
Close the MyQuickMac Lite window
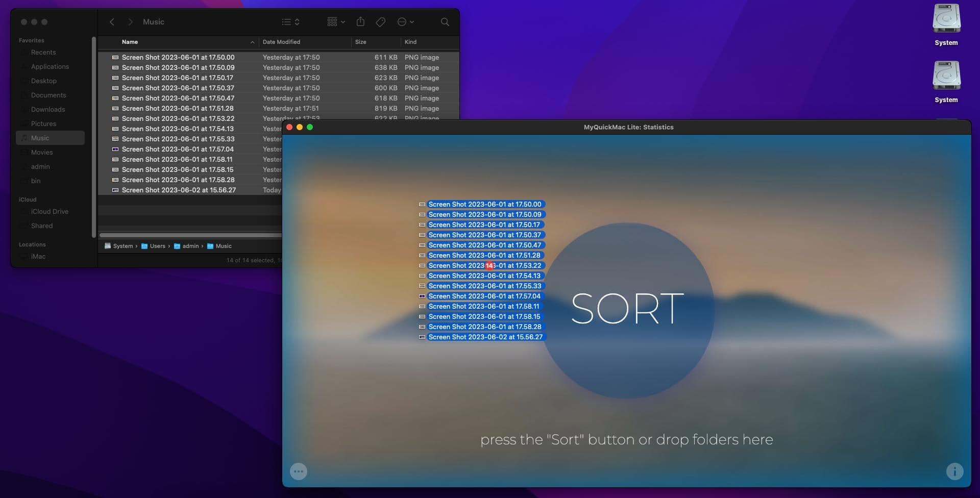click(x=289, y=127)
